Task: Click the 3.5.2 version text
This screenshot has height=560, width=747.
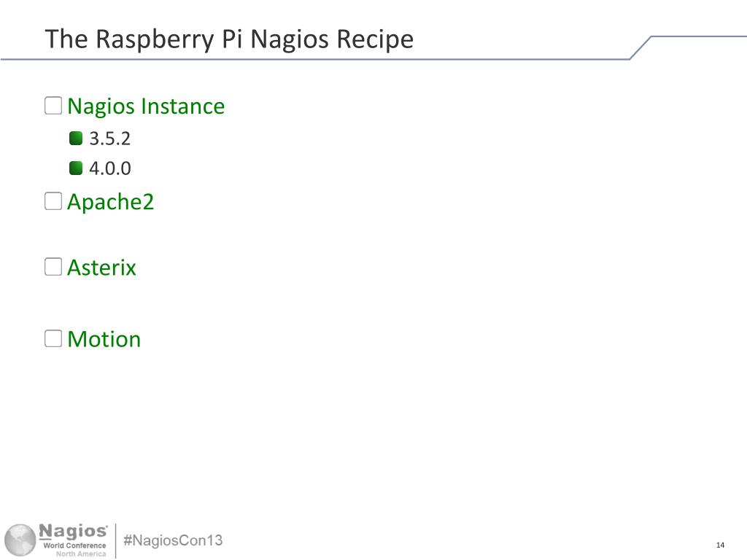Action: (x=109, y=139)
